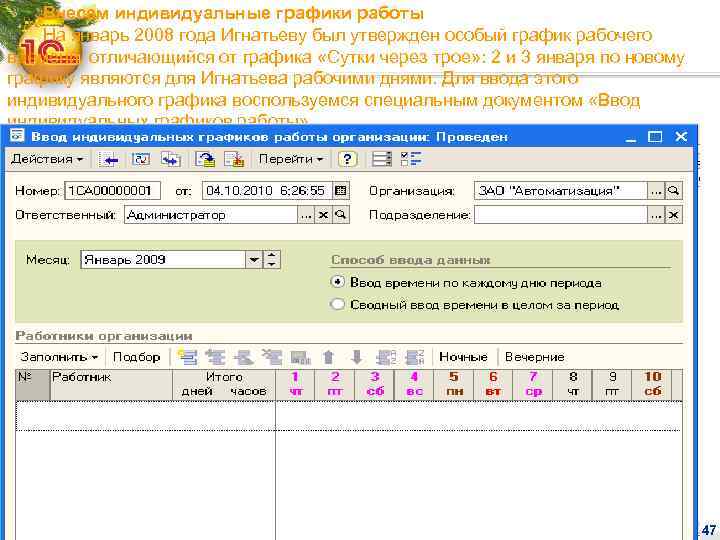Click day 6 вт column header
This screenshot has width=720, height=540.
494,385
